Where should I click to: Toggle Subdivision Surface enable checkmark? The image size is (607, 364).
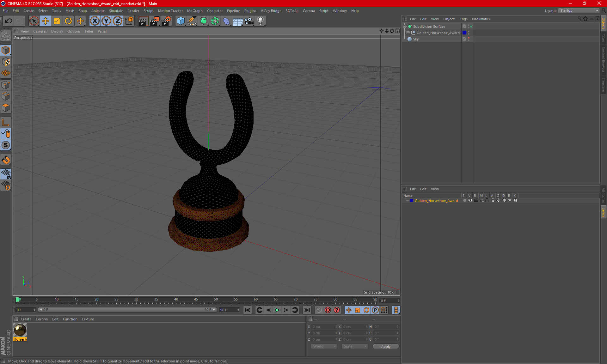(x=472, y=27)
